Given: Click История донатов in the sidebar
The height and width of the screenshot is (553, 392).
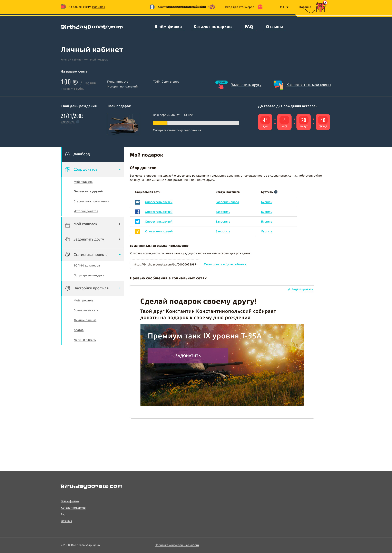Looking at the screenshot, I should pos(86,211).
